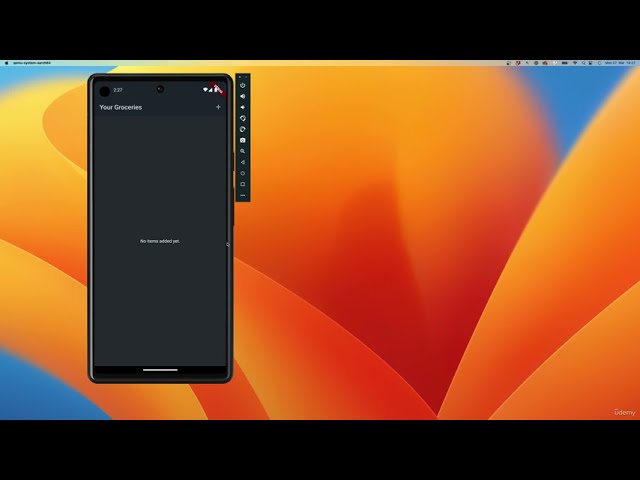Take emulator screenshot with camera icon
The height and width of the screenshot is (480, 640).
243,140
